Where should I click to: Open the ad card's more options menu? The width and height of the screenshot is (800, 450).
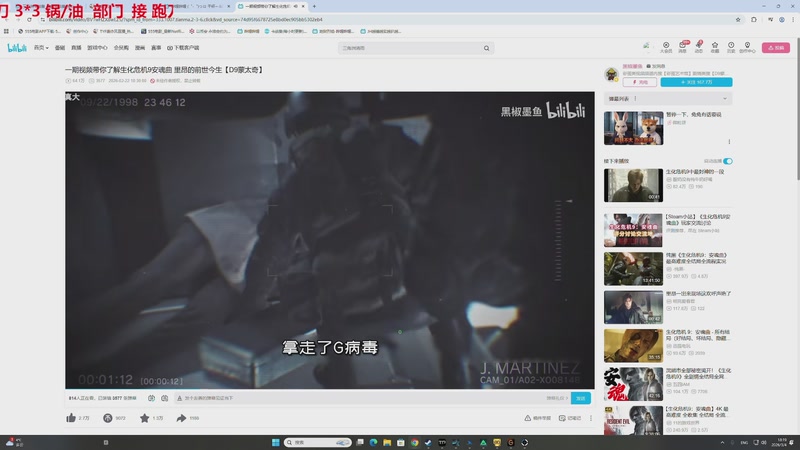pyautogui.click(x=729, y=142)
